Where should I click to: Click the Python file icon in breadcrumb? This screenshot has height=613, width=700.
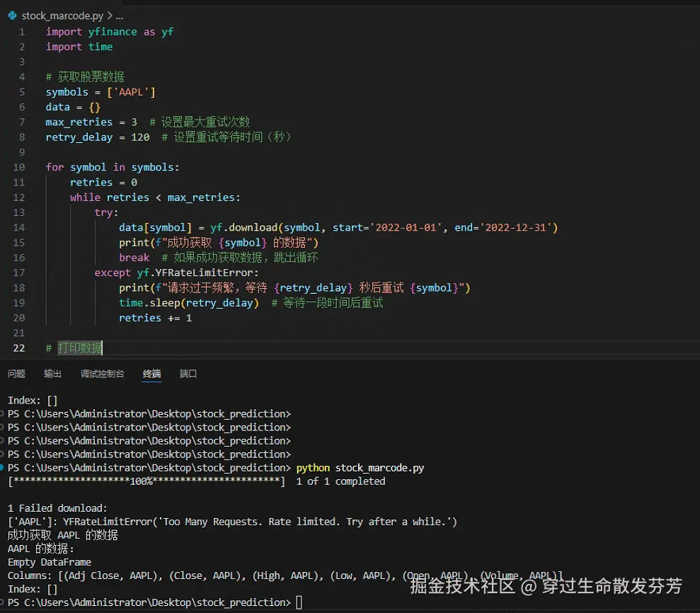(13, 16)
